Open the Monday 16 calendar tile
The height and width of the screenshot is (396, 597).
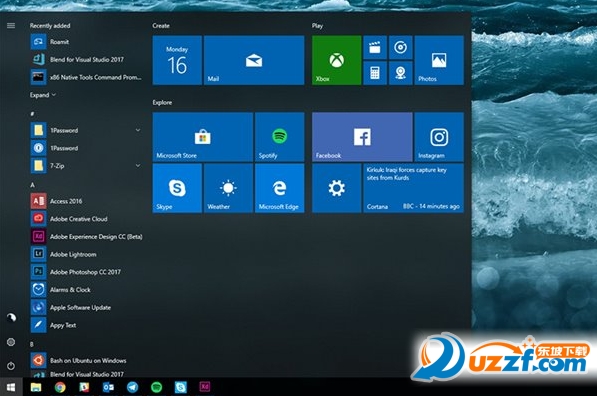(177, 60)
